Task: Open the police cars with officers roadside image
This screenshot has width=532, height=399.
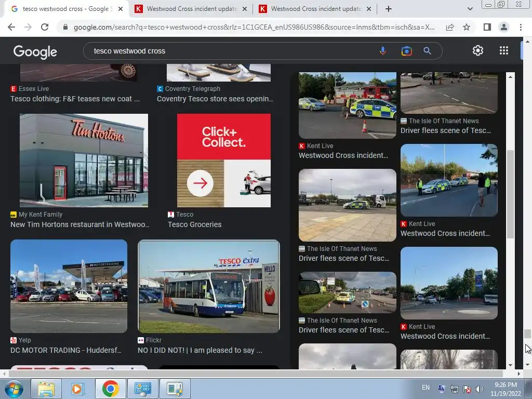Action: 449,180
